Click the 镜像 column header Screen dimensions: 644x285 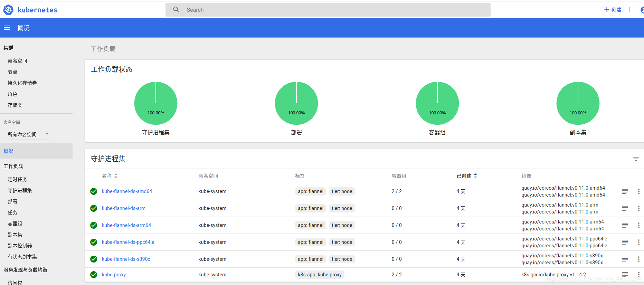526,176
